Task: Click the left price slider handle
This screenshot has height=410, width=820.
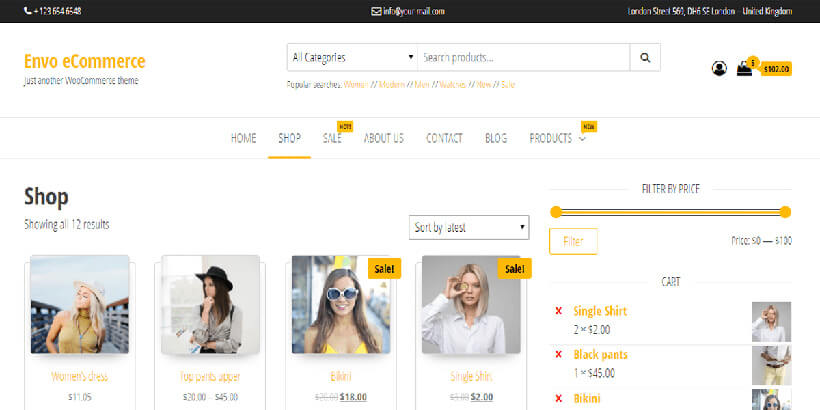Action: (x=555, y=212)
